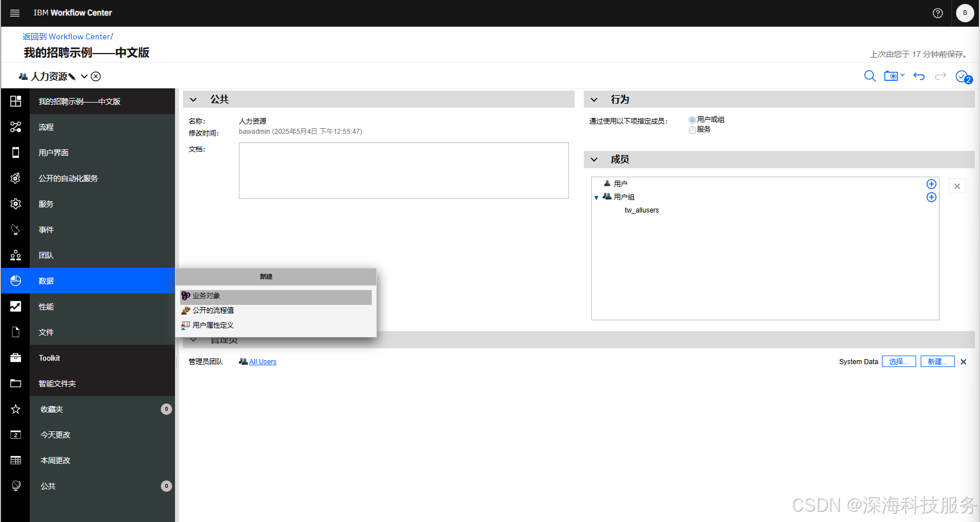Click the 智能文件夹 folder sidebar icon
The height and width of the screenshot is (522, 980).
tap(15, 383)
